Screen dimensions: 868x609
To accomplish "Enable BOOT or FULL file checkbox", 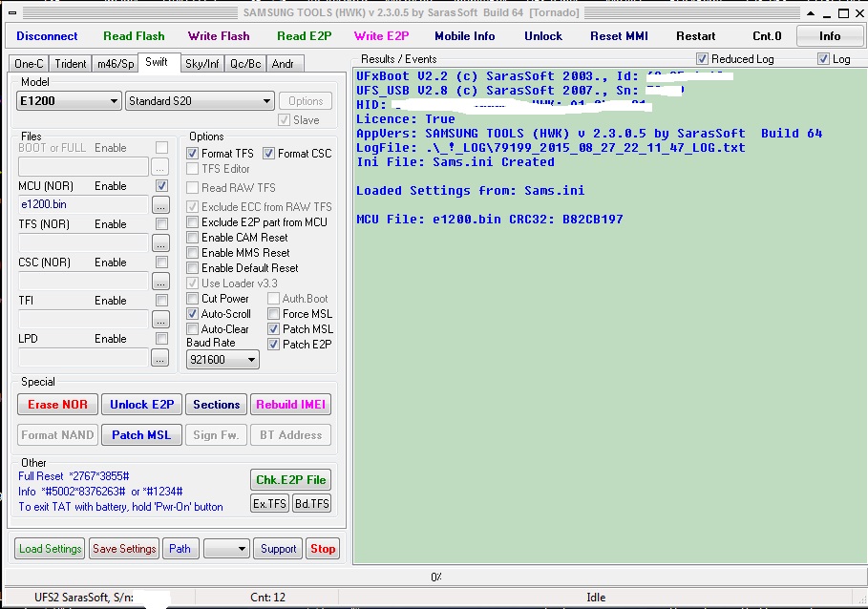I will click(x=161, y=148).
